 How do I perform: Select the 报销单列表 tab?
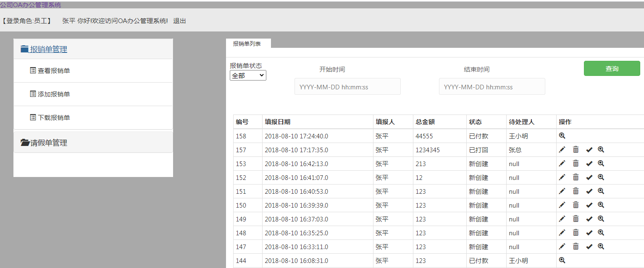pos(247,43)
